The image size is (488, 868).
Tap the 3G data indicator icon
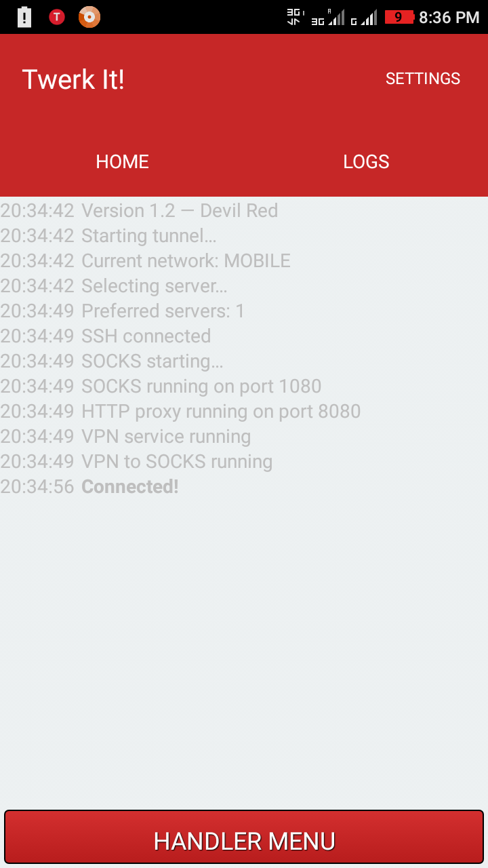coord(296,17)
